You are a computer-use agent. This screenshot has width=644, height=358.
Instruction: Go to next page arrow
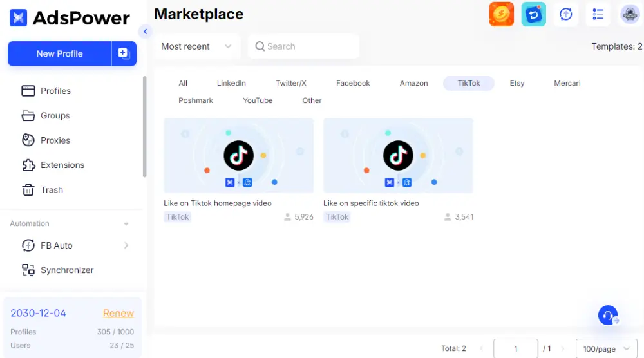(x=563, y=349)
